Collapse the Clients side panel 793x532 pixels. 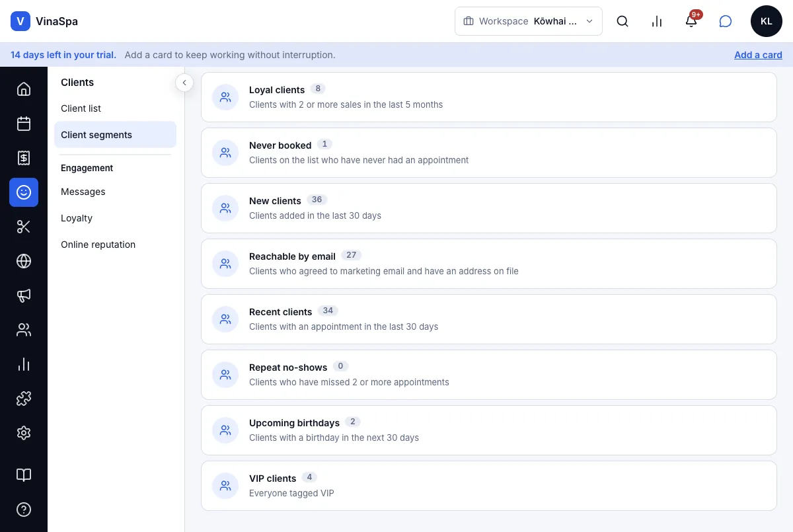(x=184, y=83)
